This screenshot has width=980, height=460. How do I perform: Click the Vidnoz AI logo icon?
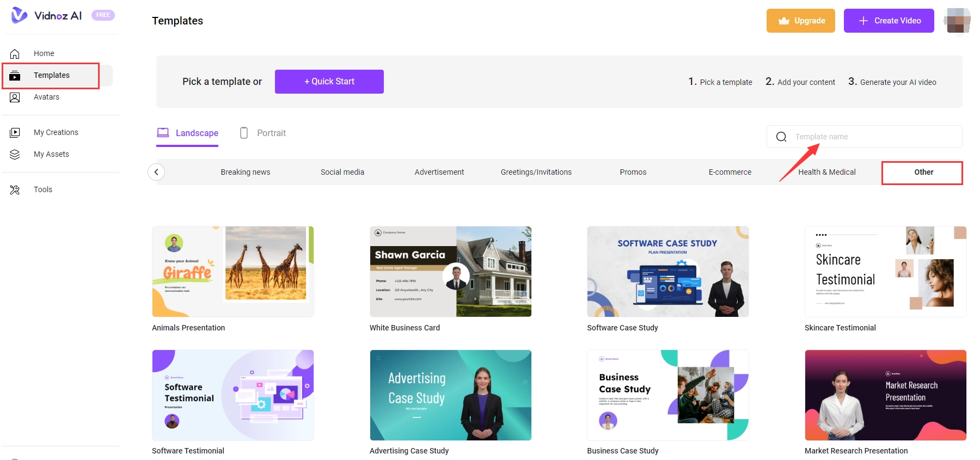click(19, 15)
